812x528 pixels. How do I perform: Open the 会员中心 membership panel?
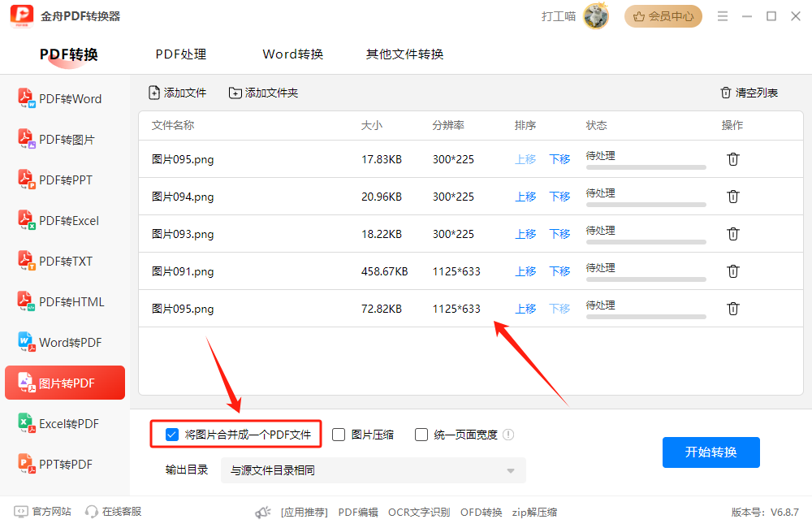pos(663,15)
